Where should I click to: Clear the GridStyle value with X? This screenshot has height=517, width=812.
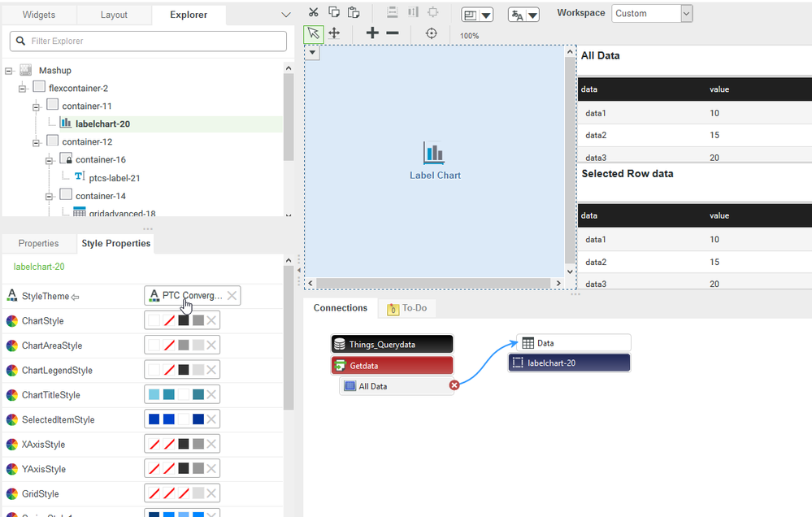pos(211,493)
